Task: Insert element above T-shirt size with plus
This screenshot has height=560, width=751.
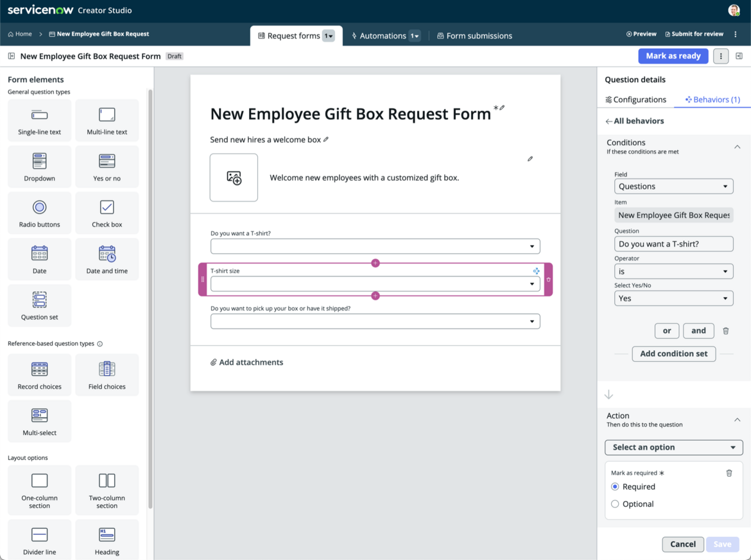Action: point(376,263)
